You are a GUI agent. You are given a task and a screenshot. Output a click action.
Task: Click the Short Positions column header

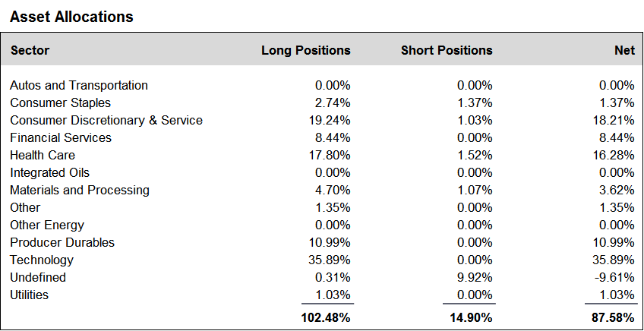[x=447, y=50]
